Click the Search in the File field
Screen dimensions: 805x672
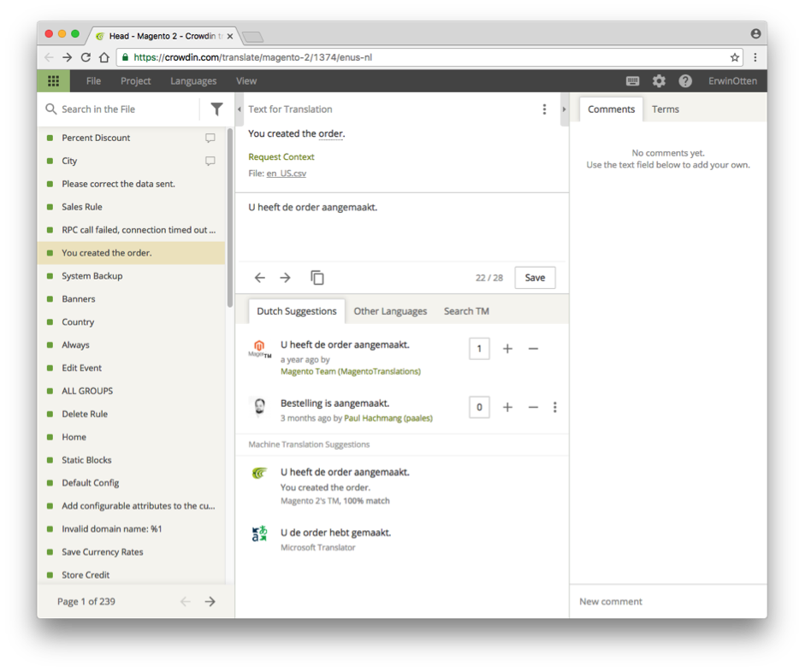[122, 109]
